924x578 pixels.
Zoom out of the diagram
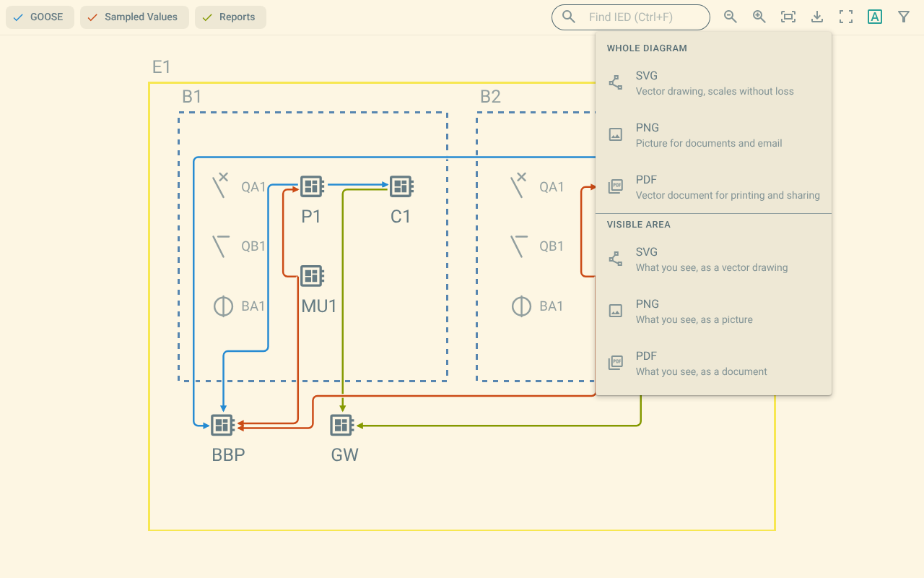coord(731,17)
